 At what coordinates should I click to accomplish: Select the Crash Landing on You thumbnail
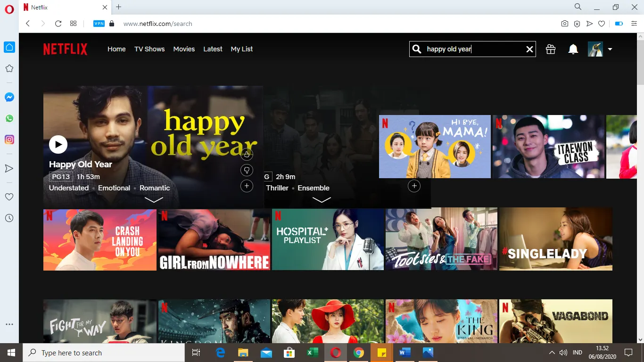tap(100, 240)
